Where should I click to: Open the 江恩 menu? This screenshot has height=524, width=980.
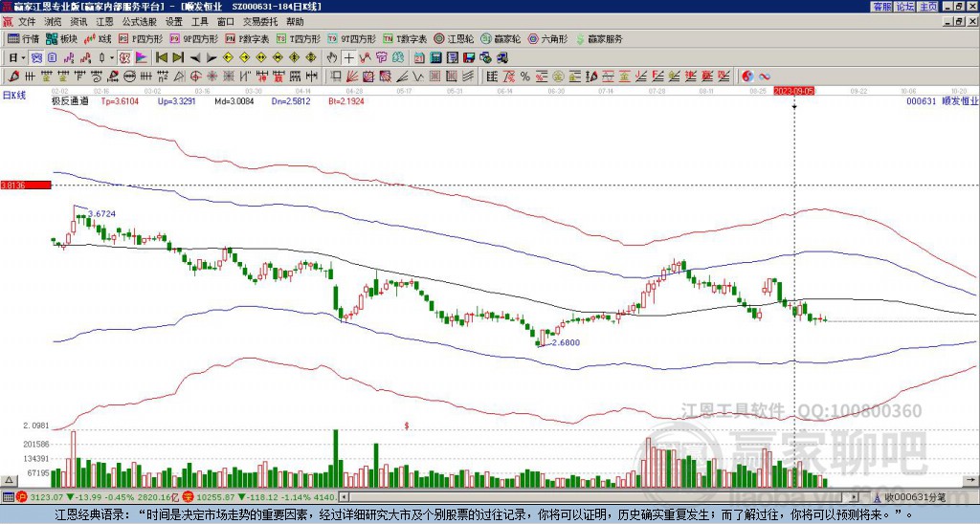point(105,22)
